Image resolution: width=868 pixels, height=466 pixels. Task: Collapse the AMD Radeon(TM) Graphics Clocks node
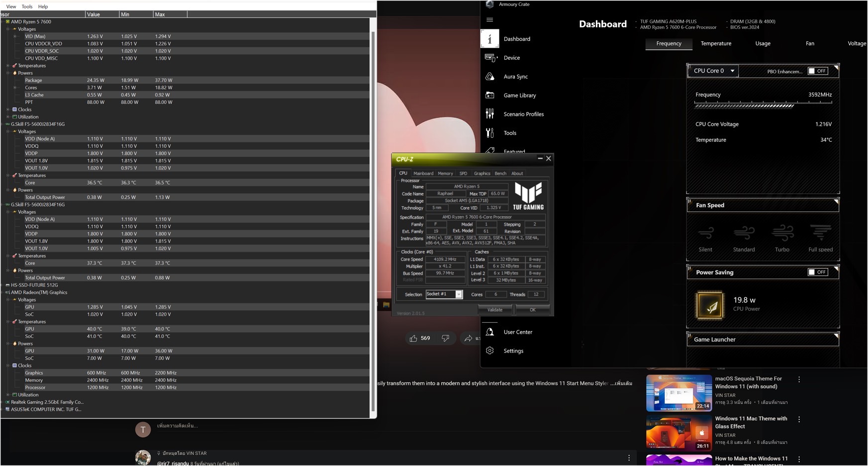8,366
